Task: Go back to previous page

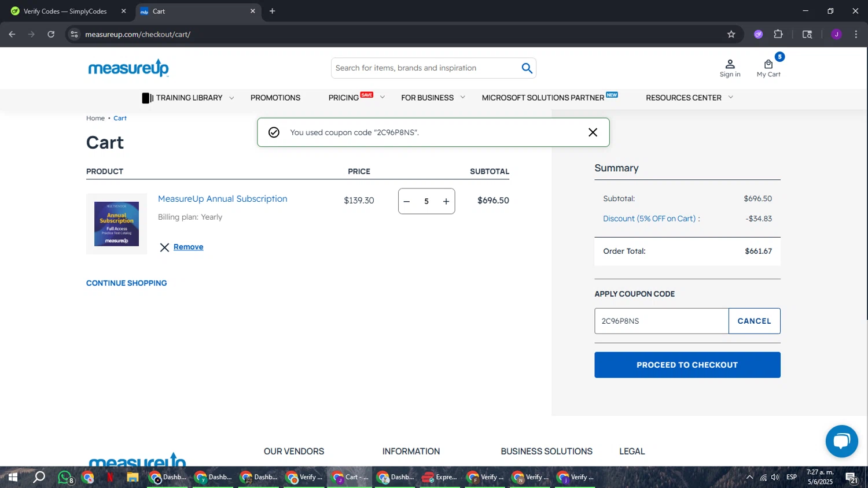Action: pyautogui.click(x=12, y=34)
